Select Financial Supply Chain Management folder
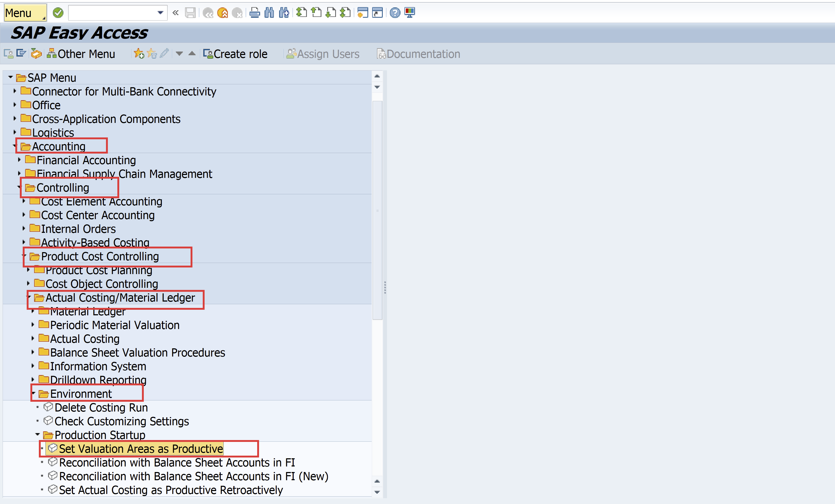This screenshot has height=504, width=835. [x=124, y=174]
